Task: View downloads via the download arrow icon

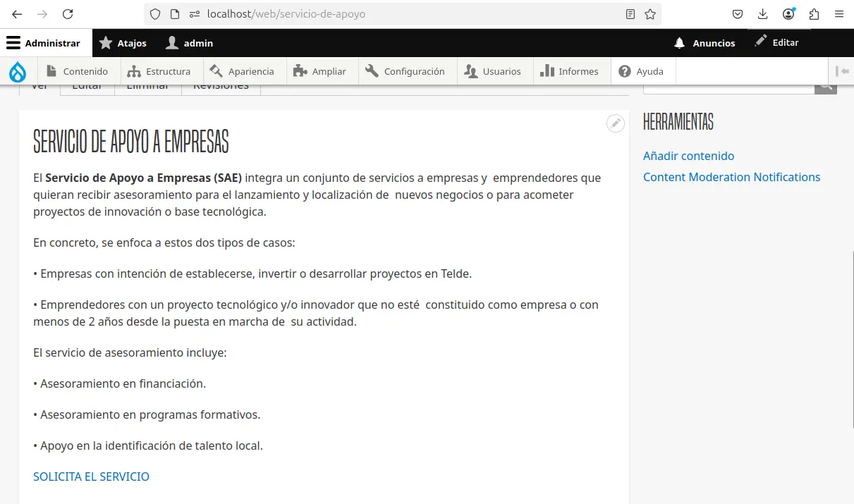Action: point(762,13)
